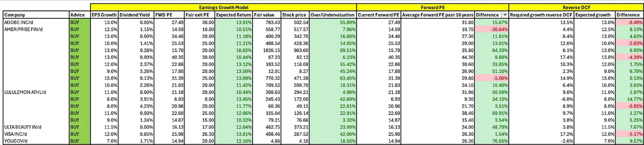Select the undervaluation cell 3.32%
This screenshot has width=644, height=145.
(333, 120)
